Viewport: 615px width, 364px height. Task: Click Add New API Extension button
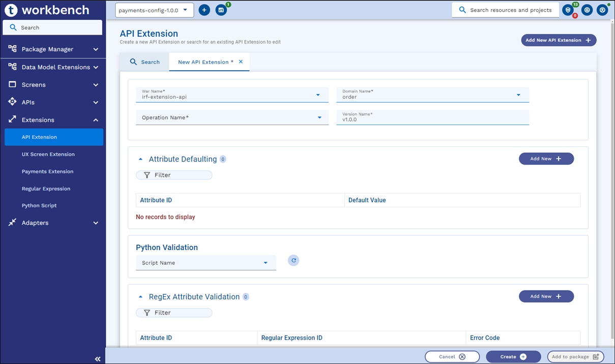(x=558, y=40)
